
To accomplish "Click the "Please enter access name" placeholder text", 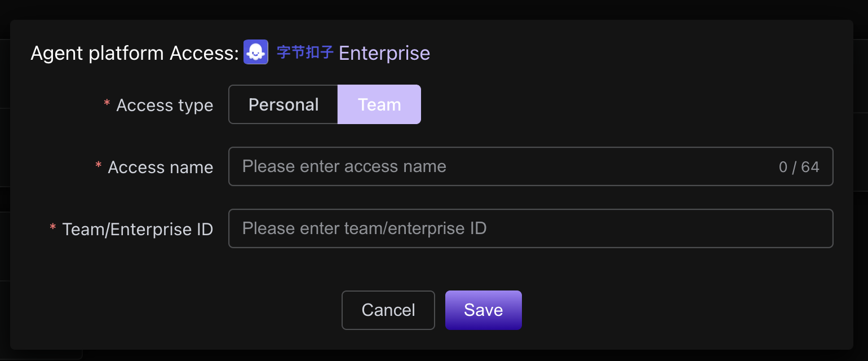I will click(344, 166).
